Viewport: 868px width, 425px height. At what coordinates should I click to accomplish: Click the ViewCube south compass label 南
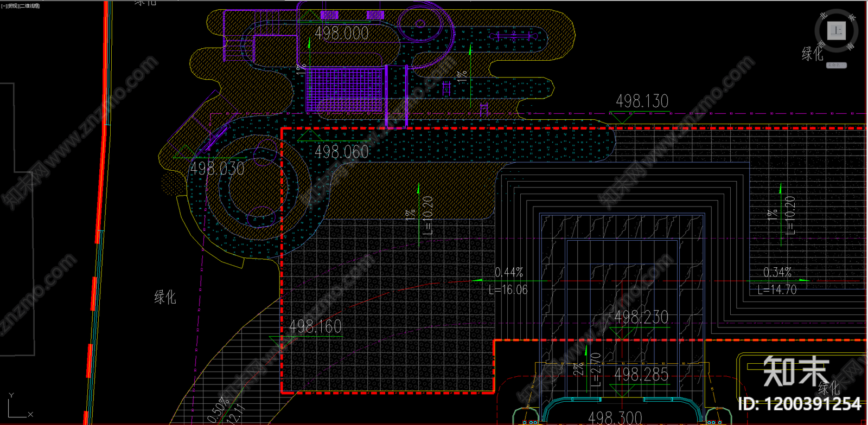(x=850, y=46)
